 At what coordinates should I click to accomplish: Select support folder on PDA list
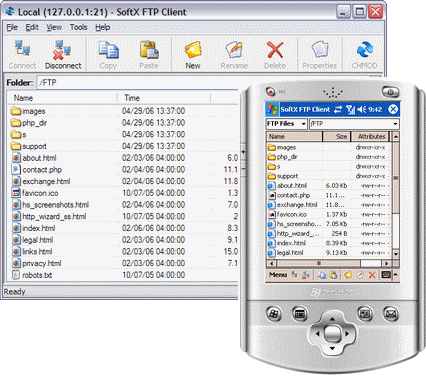point(283,176)
